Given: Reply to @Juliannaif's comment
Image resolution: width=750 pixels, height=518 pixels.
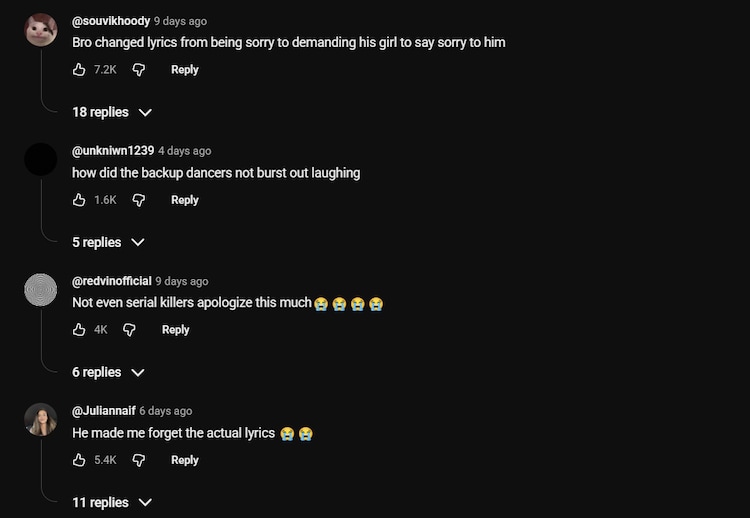Looking at the screenshot, I should point(185,460).
